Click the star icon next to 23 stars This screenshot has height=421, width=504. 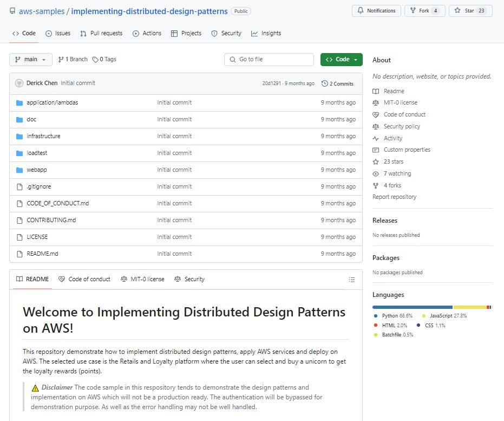376,162
